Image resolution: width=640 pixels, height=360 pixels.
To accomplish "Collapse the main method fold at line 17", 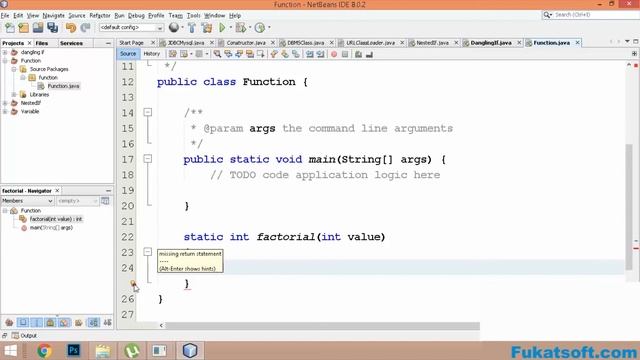I will coord(148,158).
